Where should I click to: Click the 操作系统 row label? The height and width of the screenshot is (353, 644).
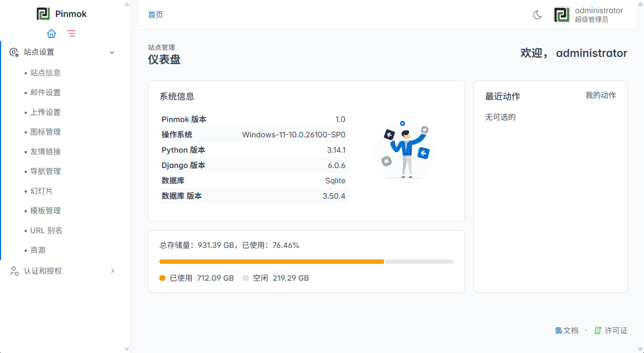(x=176, y=135)
